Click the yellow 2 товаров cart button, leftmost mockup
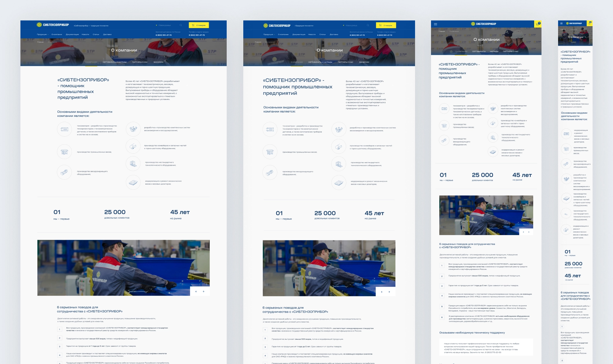This screenshot has height=364, width=613. coord(199,25)
